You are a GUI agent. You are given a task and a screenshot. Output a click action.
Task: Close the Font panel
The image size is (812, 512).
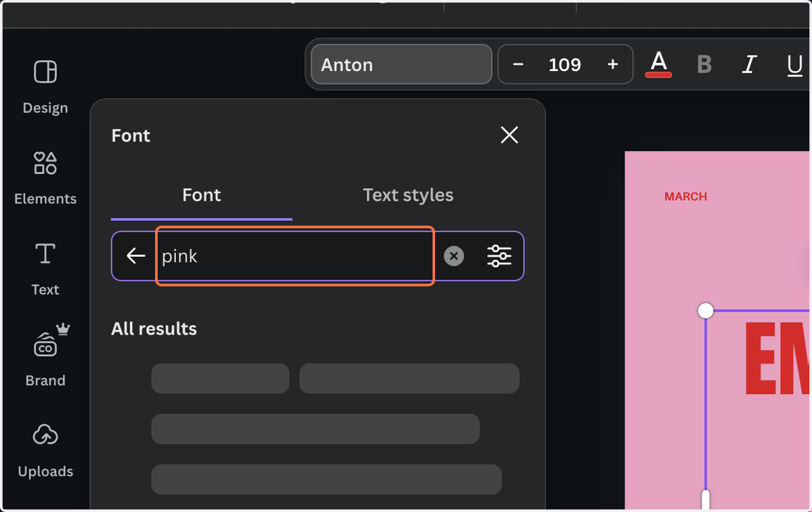coord(509,135)
